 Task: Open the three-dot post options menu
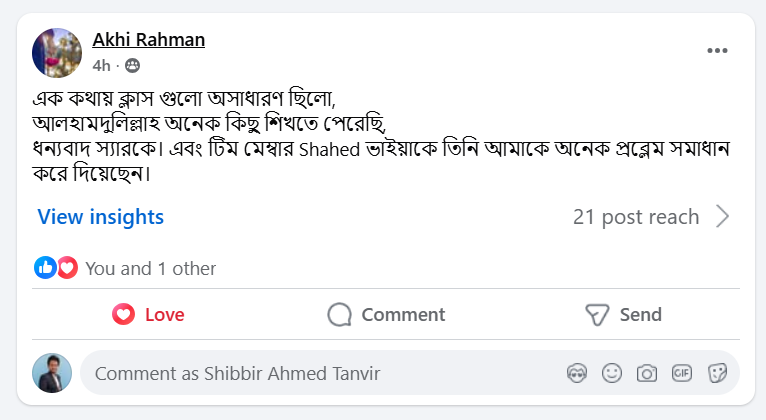[x=717, y=51]
